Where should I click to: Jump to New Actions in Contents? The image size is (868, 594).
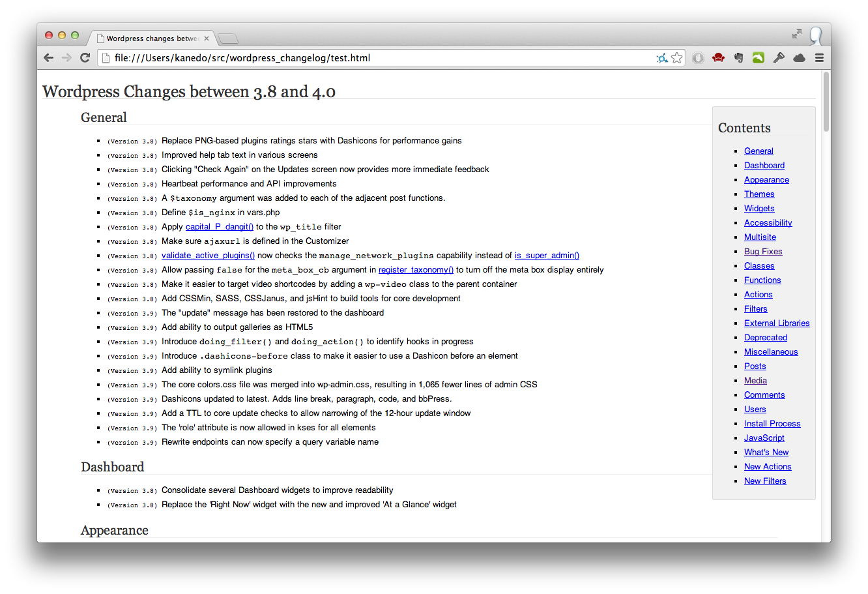click(x=768, y=466)
